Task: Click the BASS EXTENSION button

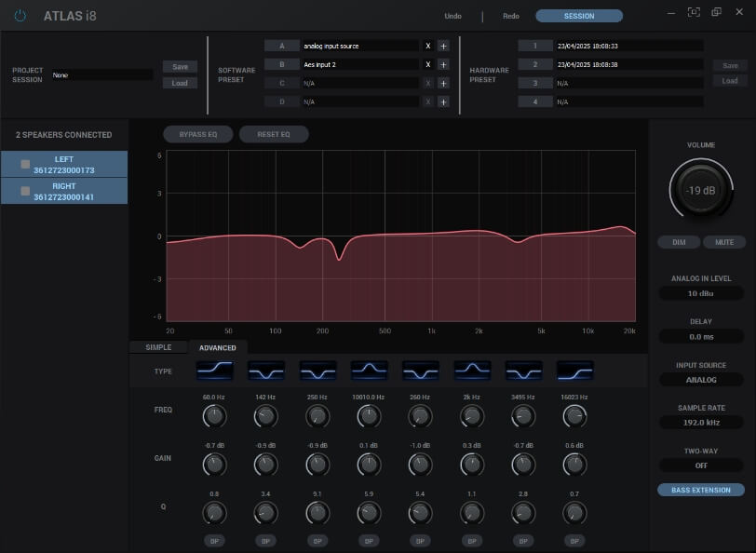Action: [x=701, y=490]
